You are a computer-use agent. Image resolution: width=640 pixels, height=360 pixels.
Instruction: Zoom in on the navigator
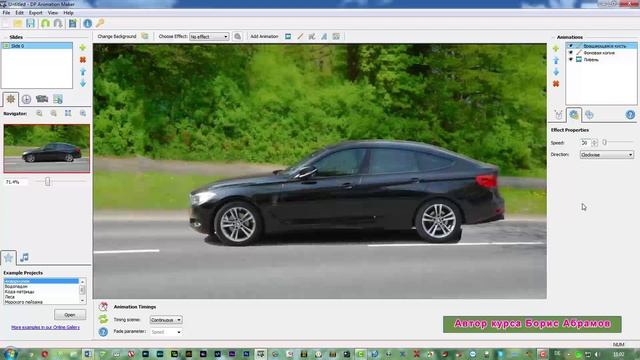pyautogui.click(x=39, y=113)
